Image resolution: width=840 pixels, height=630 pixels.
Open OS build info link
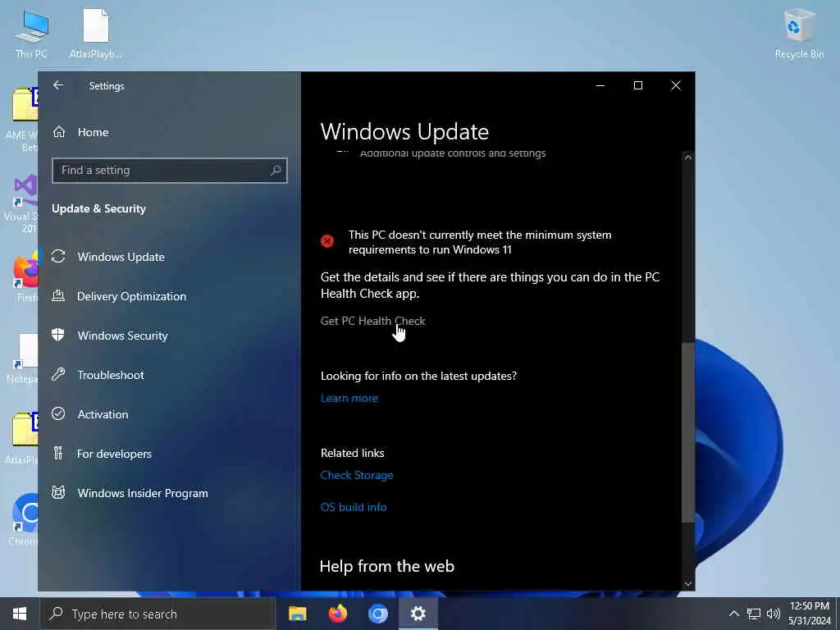tap(354, 507)
